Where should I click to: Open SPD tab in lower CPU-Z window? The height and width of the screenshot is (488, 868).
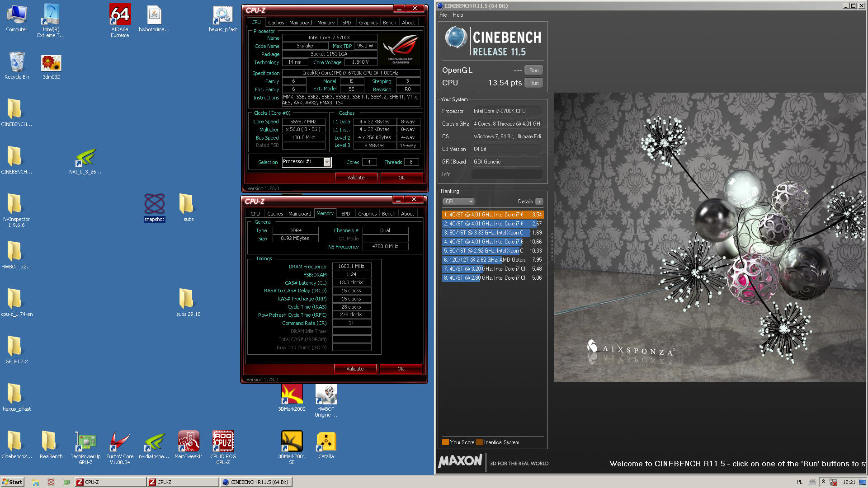(x=346, y=214)
